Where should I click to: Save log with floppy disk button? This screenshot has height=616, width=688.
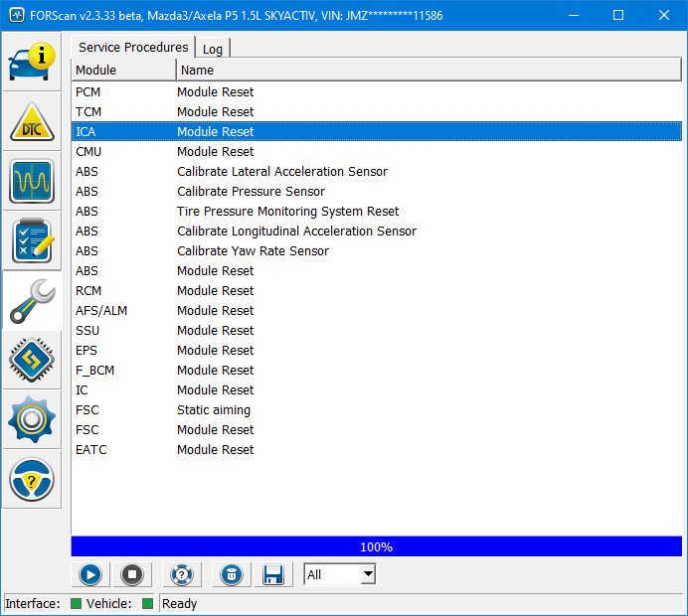tap(273, 575)
